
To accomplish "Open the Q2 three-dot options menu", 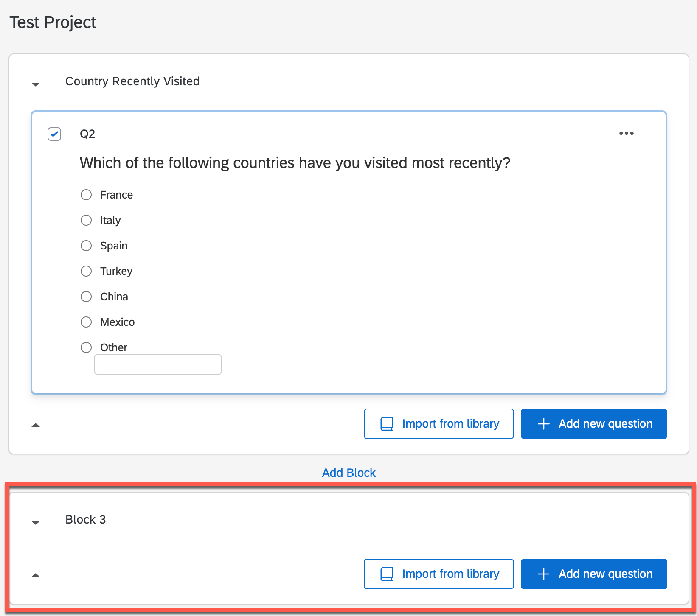I will tap(626, 133).
